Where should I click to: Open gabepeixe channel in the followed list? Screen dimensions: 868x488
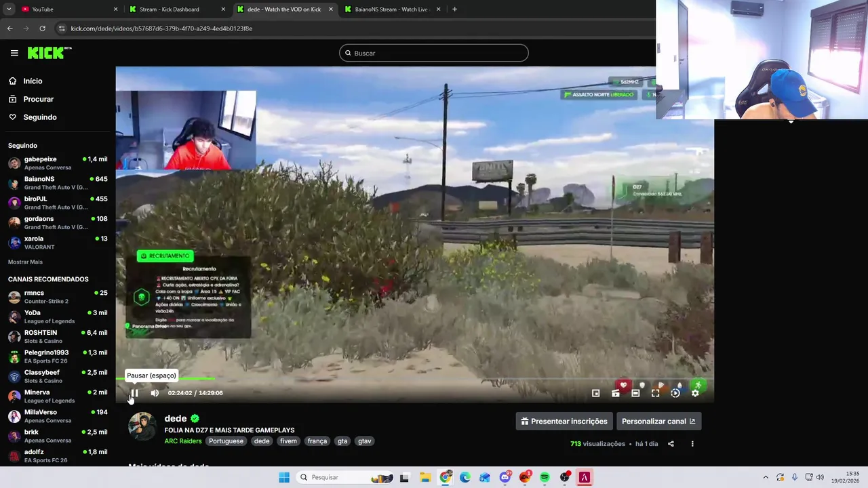pyautogui.click(x=58, y=163)
